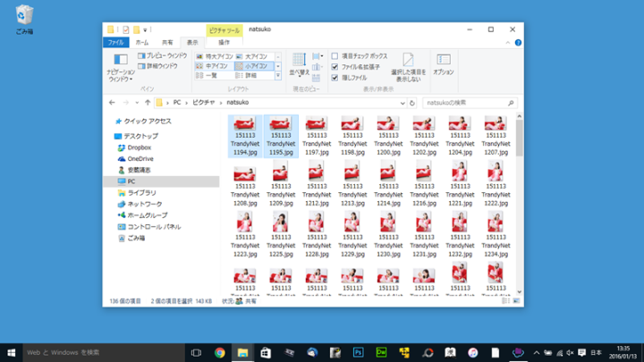This screenshot has height=362, width=644.
Task: Expand the layout gallery more arrow
Action: tap(278, 75)
